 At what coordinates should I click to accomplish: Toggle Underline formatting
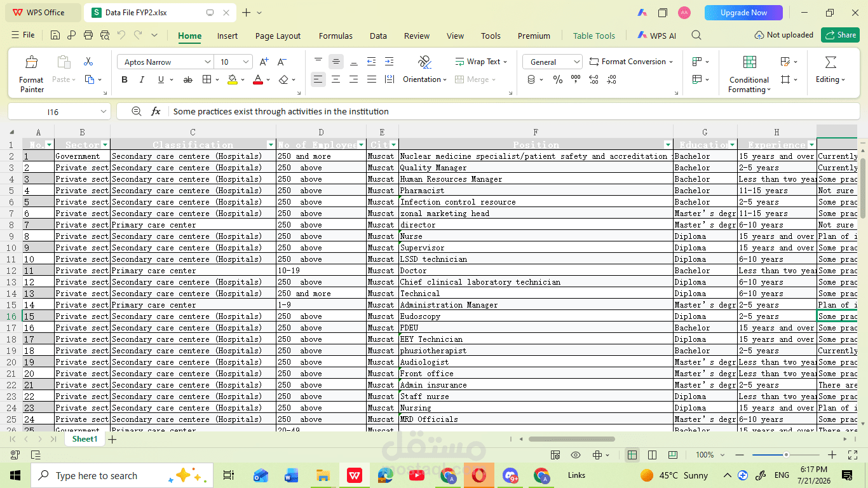tap(161, 79)
